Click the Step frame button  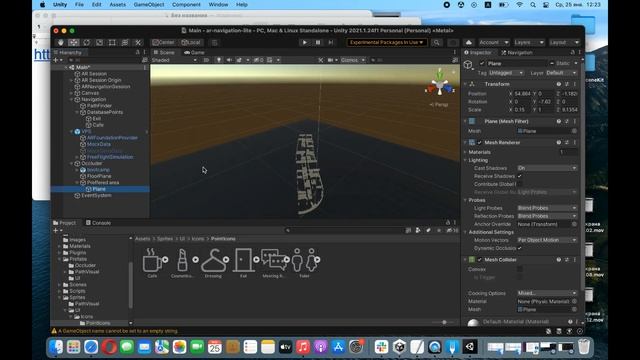pyautogui.click(x=331, y=42)
